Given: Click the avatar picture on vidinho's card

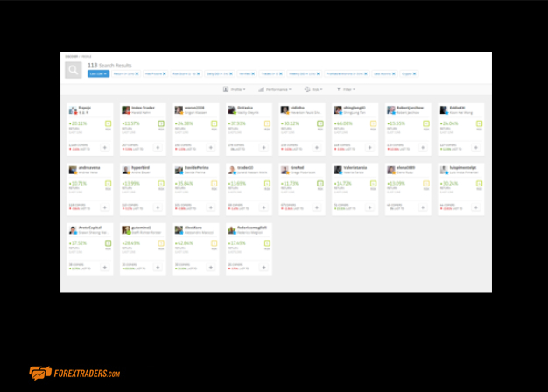Looking at the screenshot, I should (285, 110).
